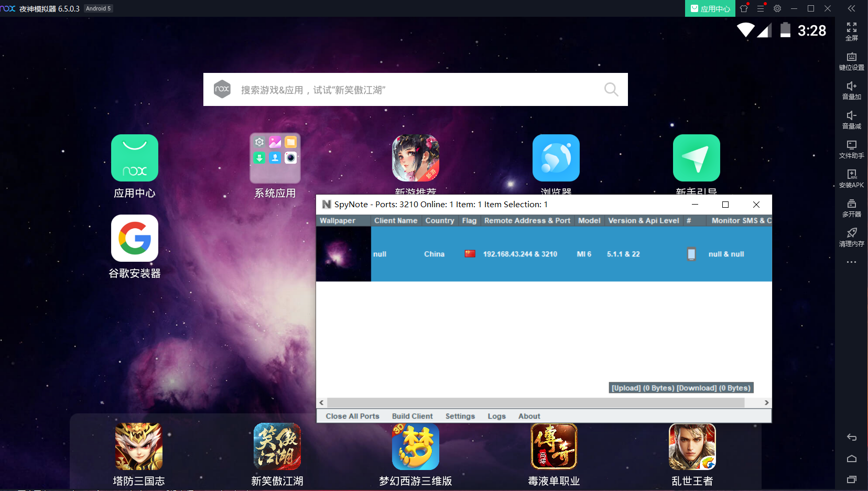The width and height of the screenshot is (868, 491).
Task: Open the Nox theme shirt icon in title bar
Action: tap(744, 8)
